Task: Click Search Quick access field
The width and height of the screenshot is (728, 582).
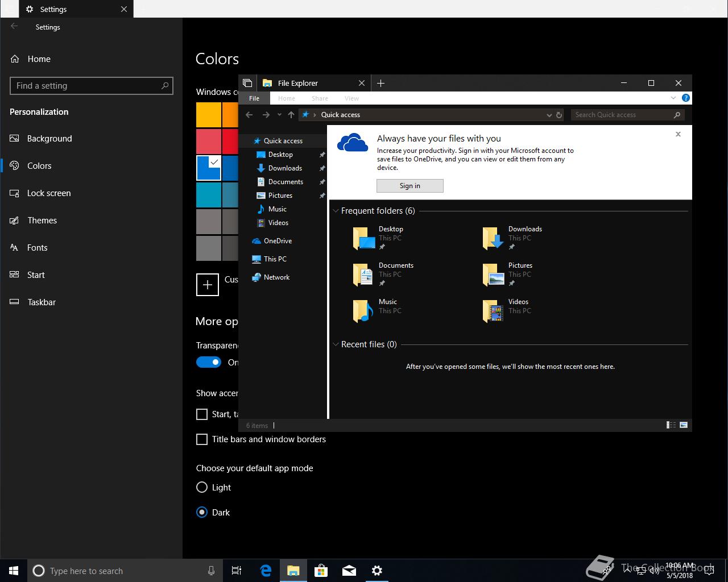Action: [x=628, y=115]
